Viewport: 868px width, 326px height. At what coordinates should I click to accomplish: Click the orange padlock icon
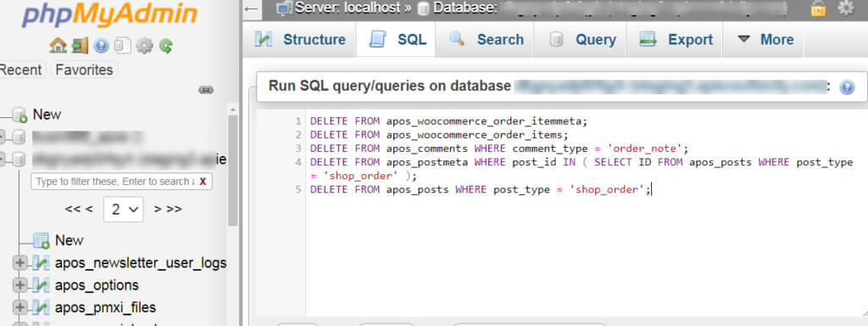(x=818, y=8)
